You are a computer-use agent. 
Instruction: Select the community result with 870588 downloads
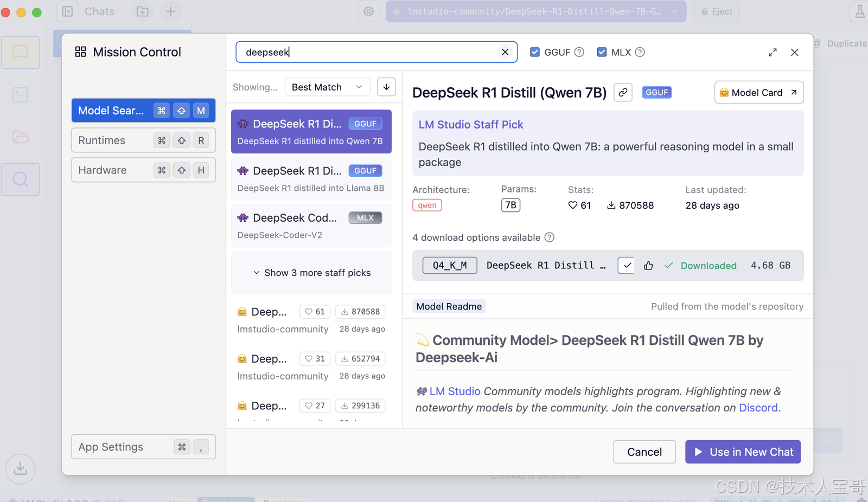[311, 320]
